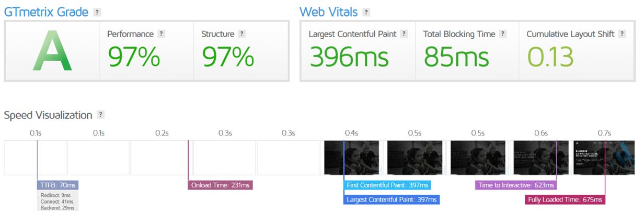Click help icon beside GTmetrix Grade heading
This screenshot has height=211, width=644.
point(97,12)
